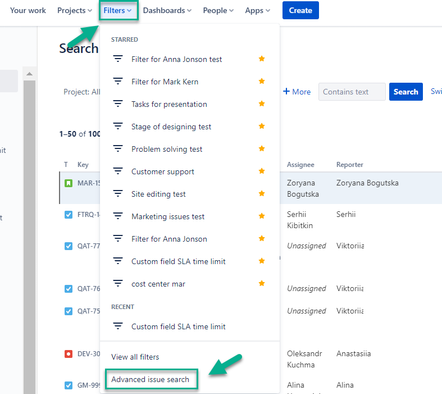Screen dimensions: 442x394
Task: Unstar the Filter for Mark Kern filter
Action: [262, 81]
